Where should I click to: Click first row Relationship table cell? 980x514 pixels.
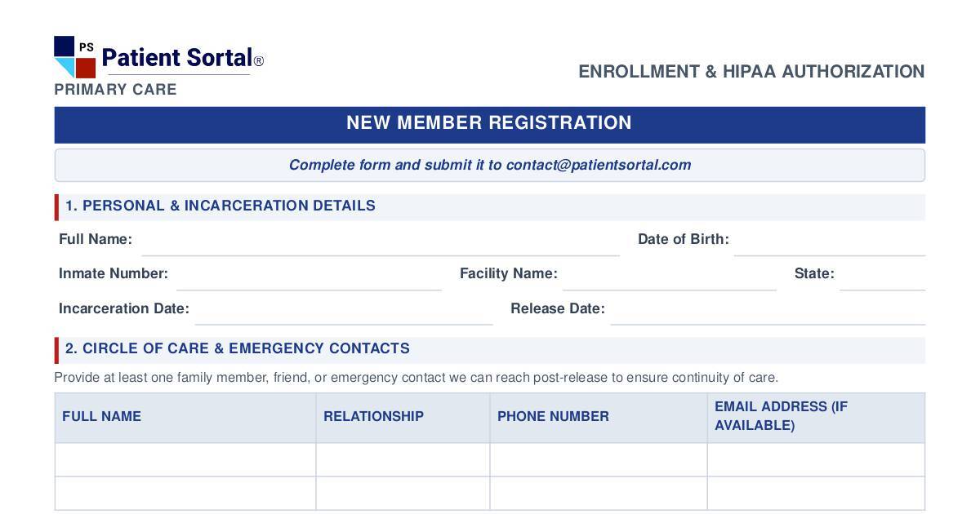point(403,459)
